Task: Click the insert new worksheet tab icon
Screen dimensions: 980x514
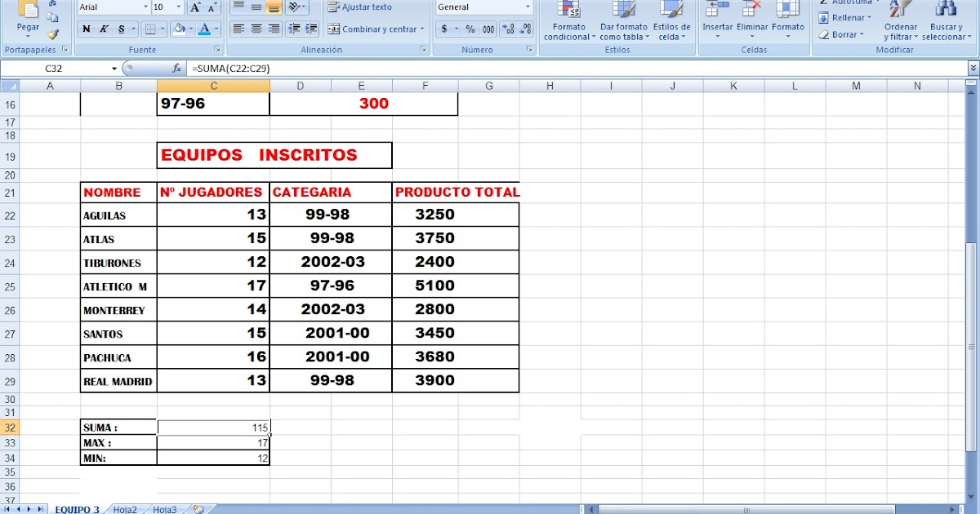Action: click(x=198, y=509)
